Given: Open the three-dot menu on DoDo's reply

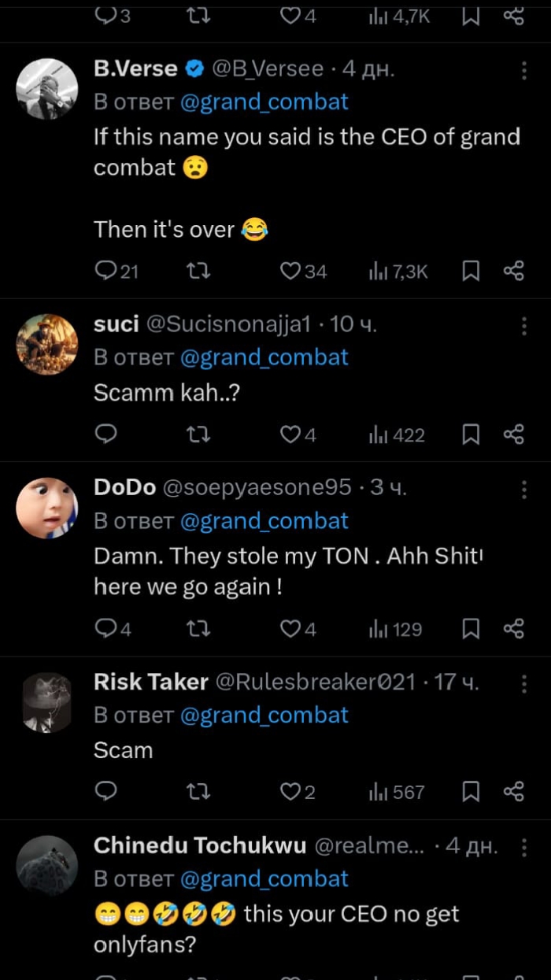Looking at the screenshot, I should click(x=523, y=490).
